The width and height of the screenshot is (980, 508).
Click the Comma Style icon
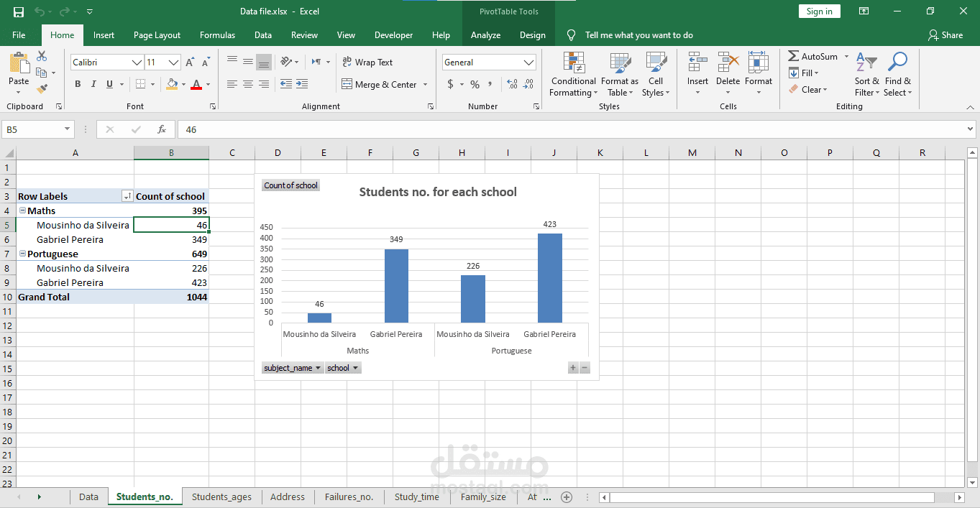[490, 84]
